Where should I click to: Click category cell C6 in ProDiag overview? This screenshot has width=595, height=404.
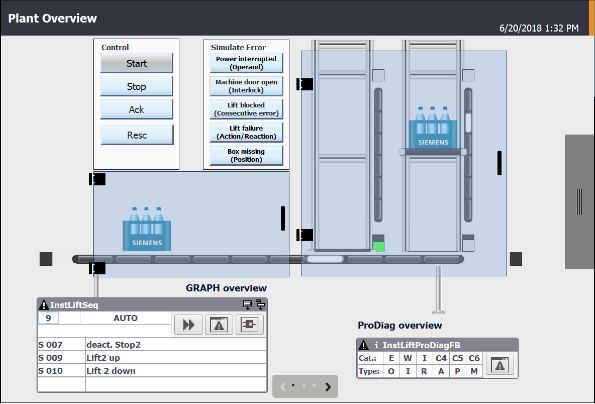(x=474, y=358)
